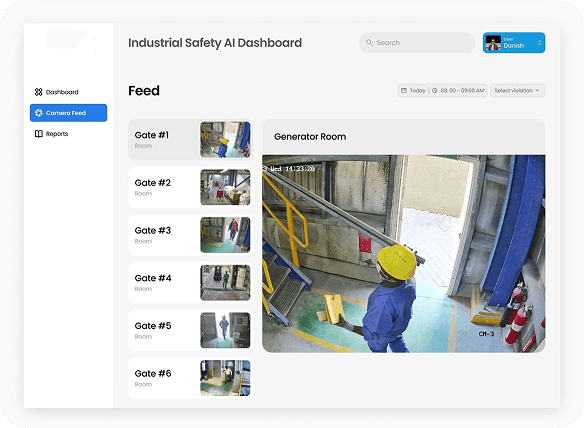Image resolution: width=584 pixels, height=428 pixels.
Task: Click the Camera Feed aperture icon
Action: (38, 113)
